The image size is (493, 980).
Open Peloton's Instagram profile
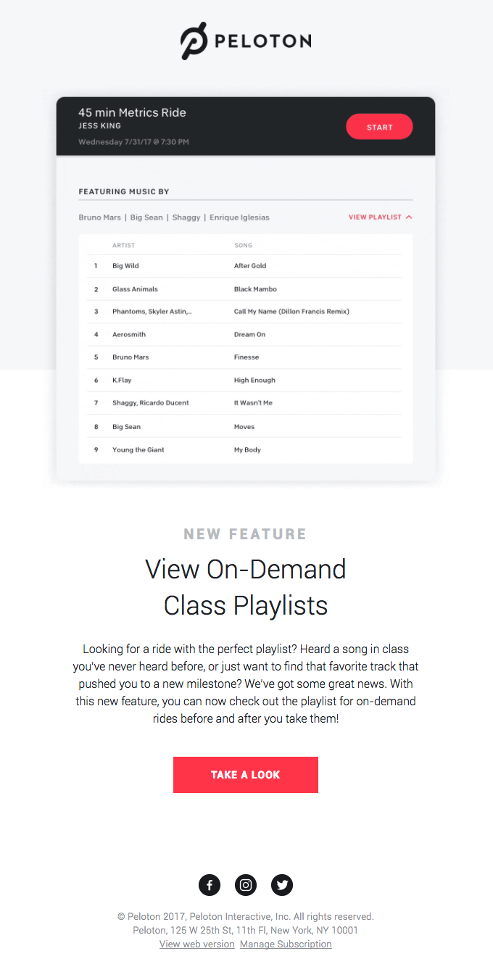(246, 885)
